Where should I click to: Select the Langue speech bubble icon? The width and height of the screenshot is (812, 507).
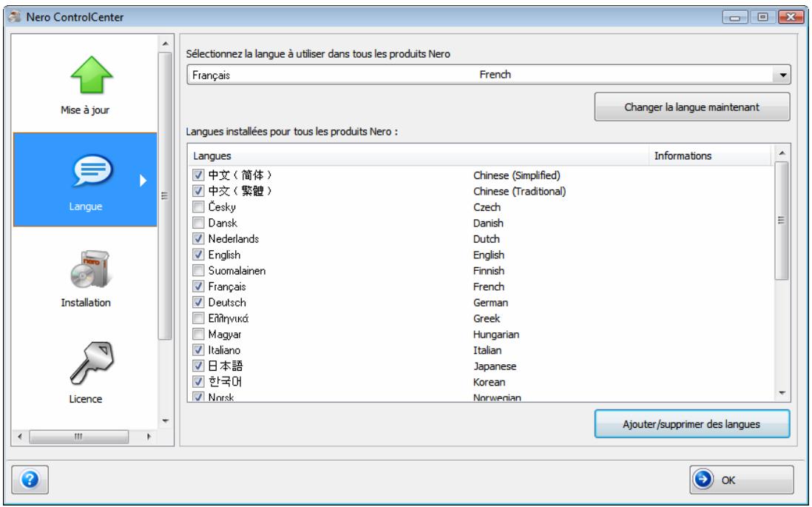92,170
